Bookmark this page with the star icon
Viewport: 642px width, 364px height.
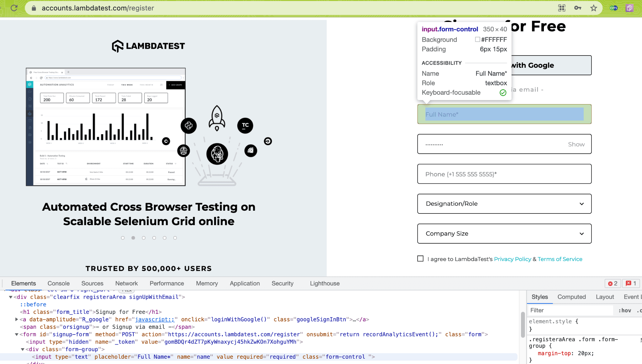tap(594, 8)
